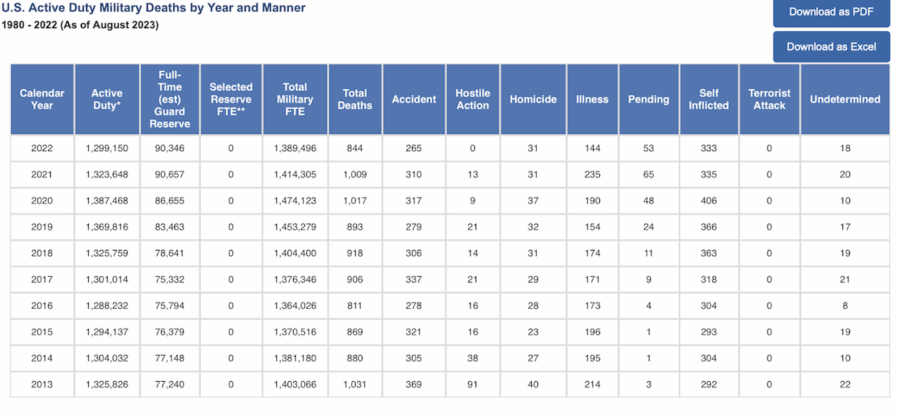Viewport: 900px width, 413px height.
Task: Click the Homicide column header
Action: click(x=532, y=100)
